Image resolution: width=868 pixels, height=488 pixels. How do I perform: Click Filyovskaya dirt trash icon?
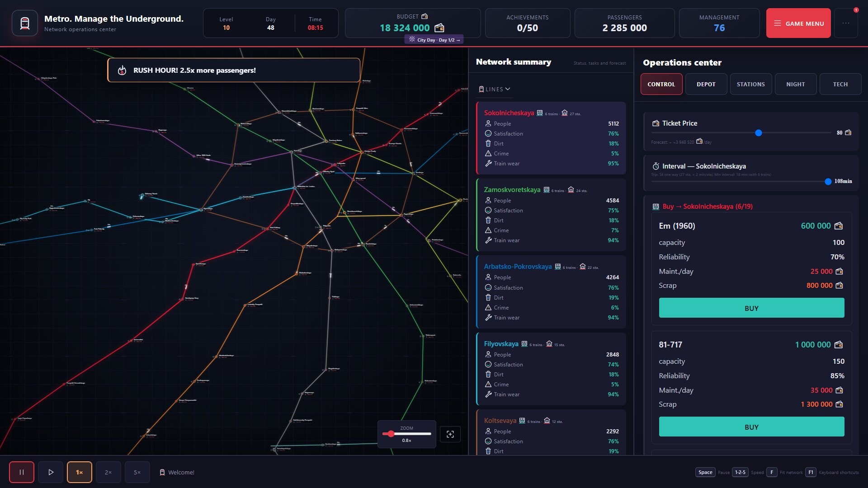[488, 375]
